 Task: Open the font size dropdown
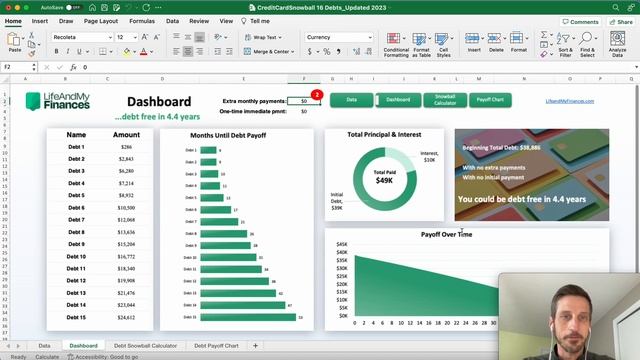[x=135, y=37]
